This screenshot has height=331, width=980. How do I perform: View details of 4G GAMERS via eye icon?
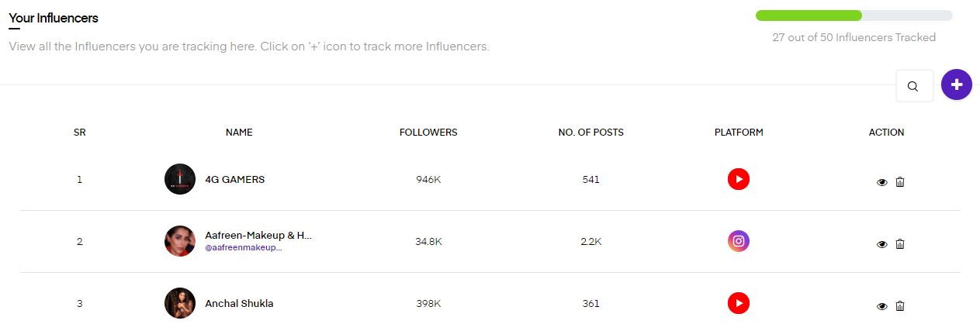point(881,182)
